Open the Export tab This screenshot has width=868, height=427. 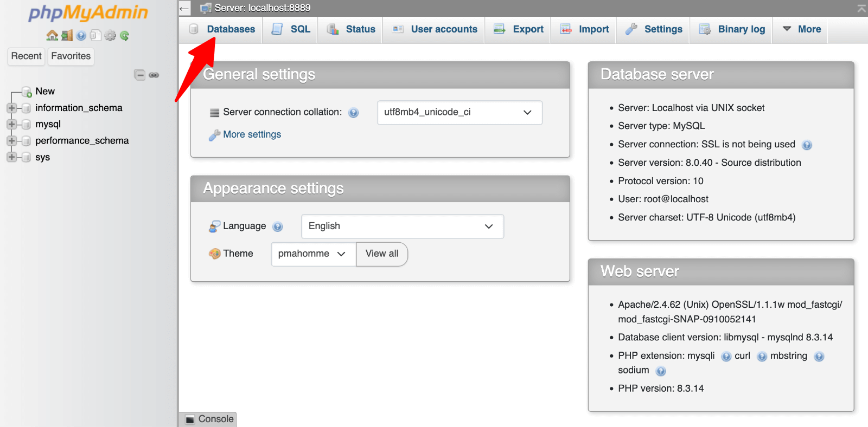pyautogui.click(x=518, y=29)
